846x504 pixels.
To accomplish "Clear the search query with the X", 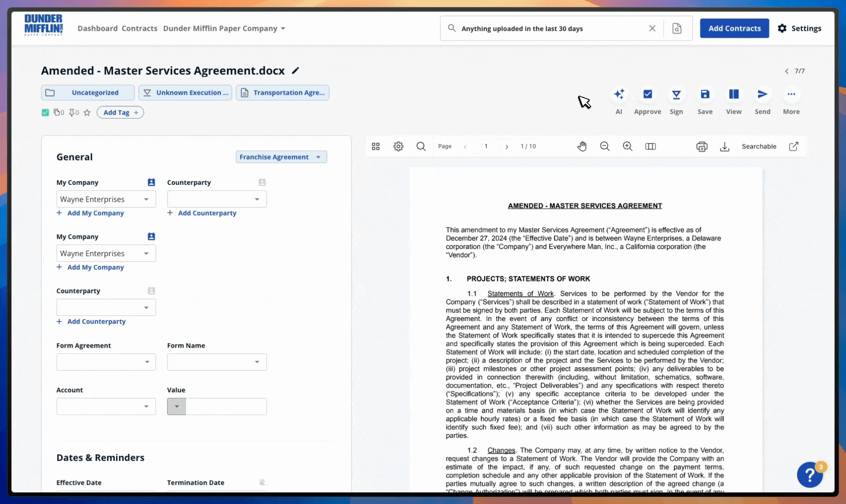I will coord(652,28).
